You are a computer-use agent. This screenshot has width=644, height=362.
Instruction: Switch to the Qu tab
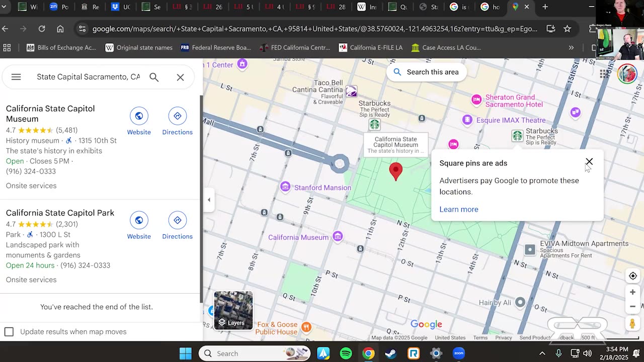click(397, 7)
